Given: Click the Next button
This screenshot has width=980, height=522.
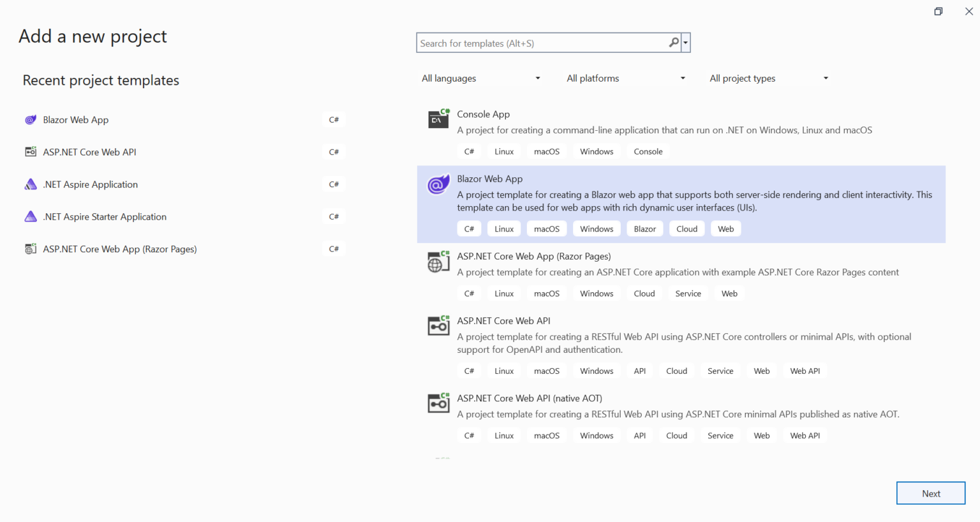Looking at the screenshot, I should (x=931, y=493).
